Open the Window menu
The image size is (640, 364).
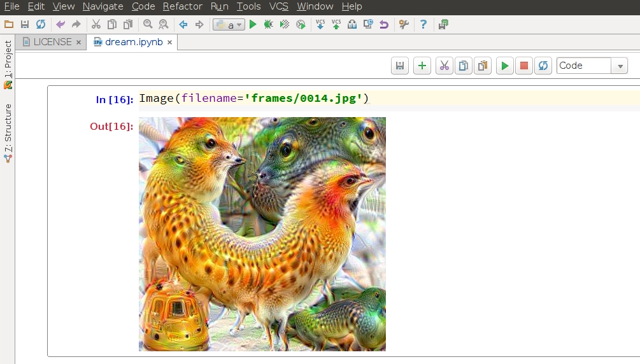coord(315,6)
